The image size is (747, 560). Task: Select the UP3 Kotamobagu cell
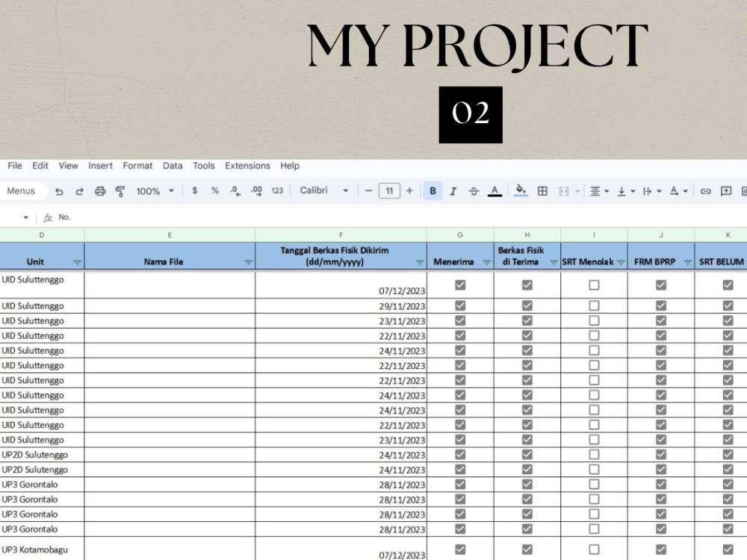[42, 549]
